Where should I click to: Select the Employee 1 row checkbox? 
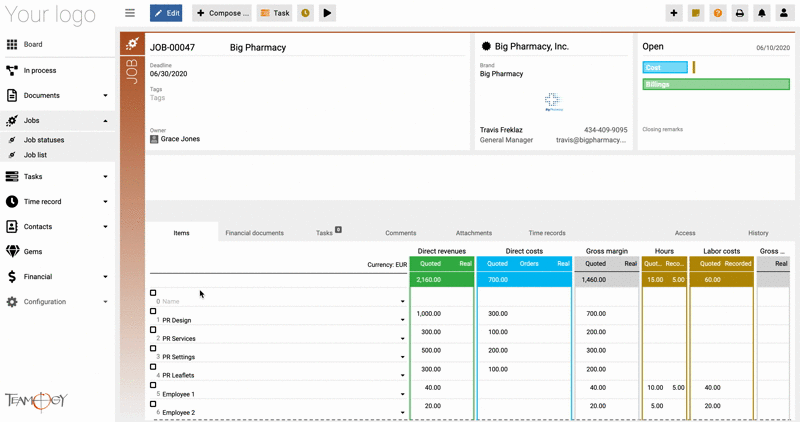click(153, 385)
